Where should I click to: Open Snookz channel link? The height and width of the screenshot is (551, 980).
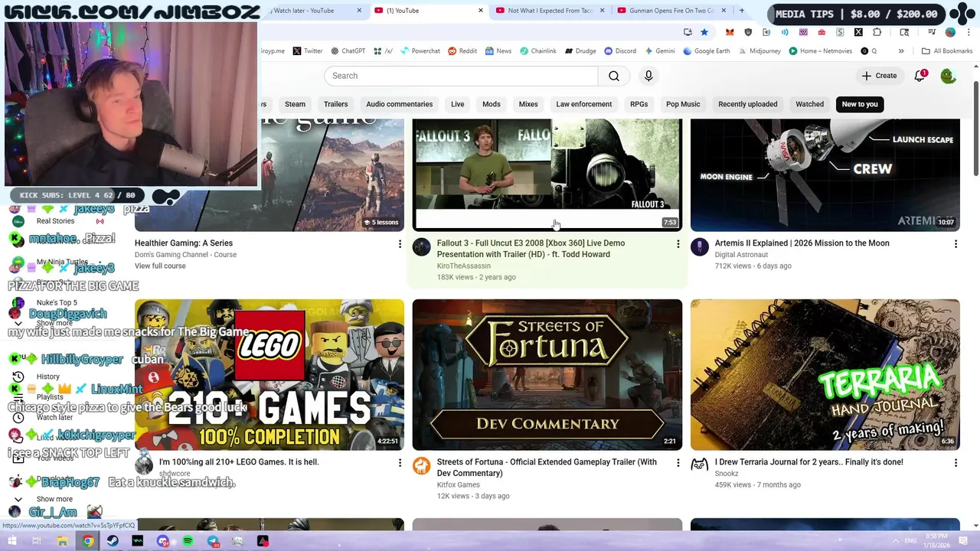727,473
